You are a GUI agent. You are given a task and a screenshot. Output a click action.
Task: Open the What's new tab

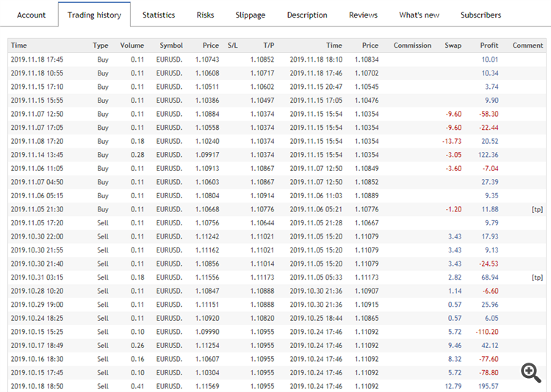tap(419, 15)
